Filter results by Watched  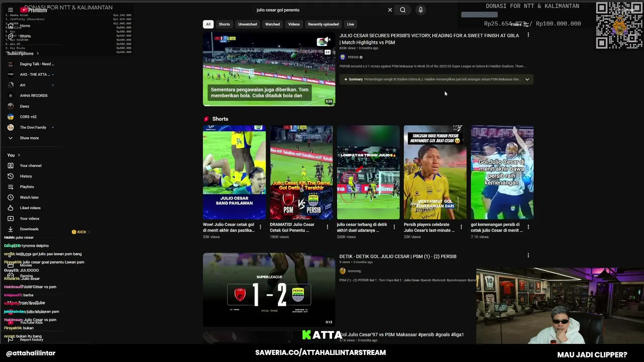click(273, 24)
